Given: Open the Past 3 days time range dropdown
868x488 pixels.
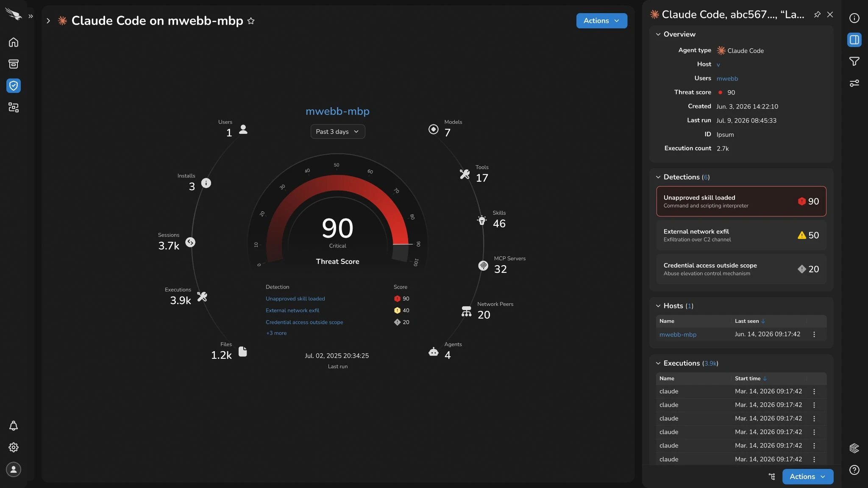Looking at the screenshot, I should (x=337, y=132).
